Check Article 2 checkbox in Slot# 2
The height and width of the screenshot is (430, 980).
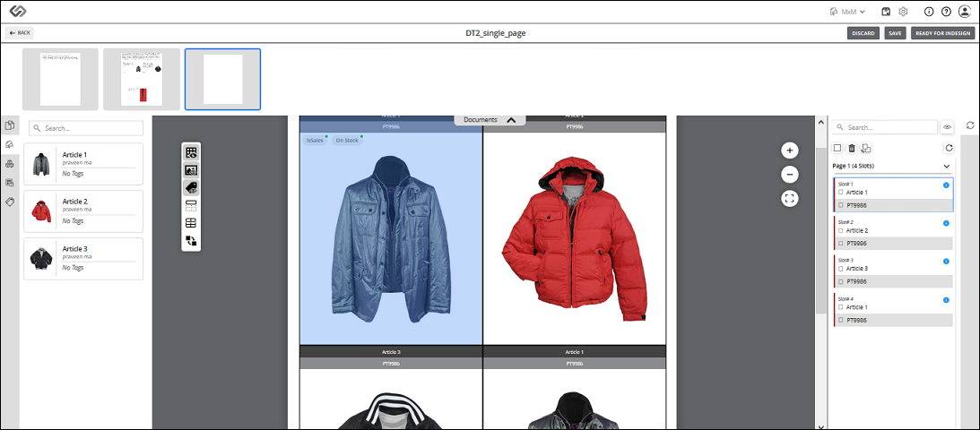(841, 230)
